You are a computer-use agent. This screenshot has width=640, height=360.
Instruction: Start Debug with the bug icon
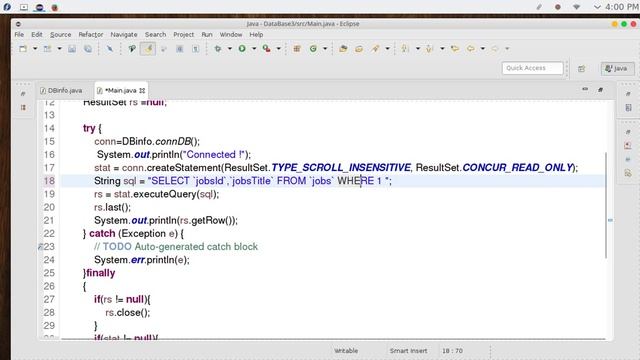(x=218, y=49)
